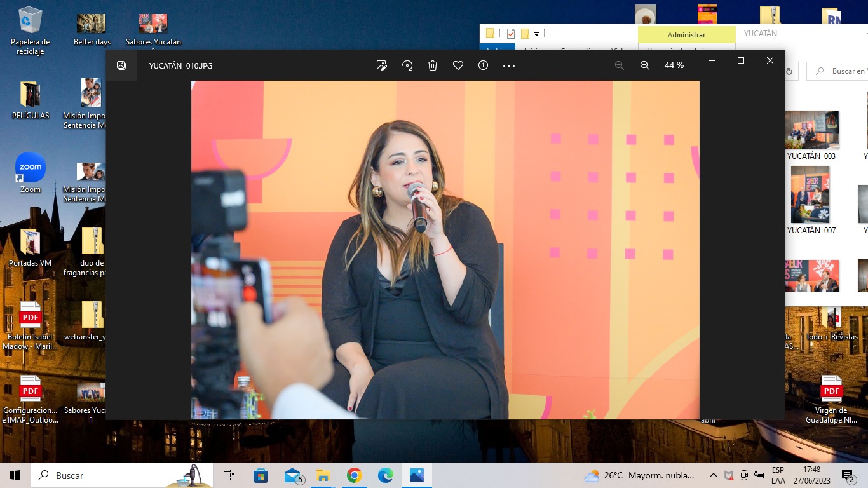Show file info for YUCATÁN 010.JPG
Image resolution: width=868 pixels, height=488 pixels.
click(x=483, y=65)
